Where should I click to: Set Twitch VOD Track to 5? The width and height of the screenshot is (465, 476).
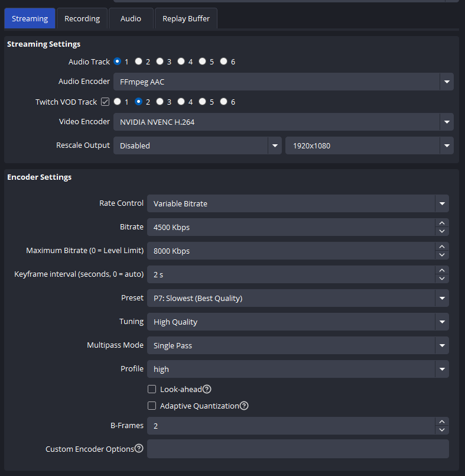click(x=202, y=101)
